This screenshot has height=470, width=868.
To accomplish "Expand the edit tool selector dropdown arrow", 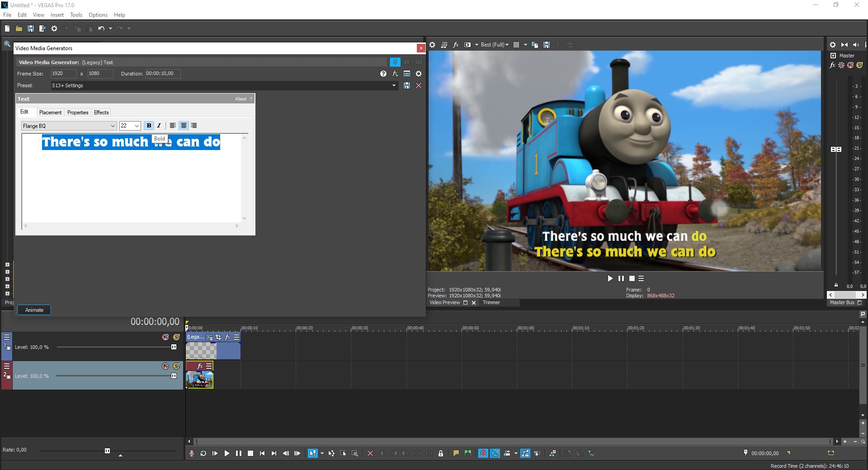I will click(x=322, y=453).
